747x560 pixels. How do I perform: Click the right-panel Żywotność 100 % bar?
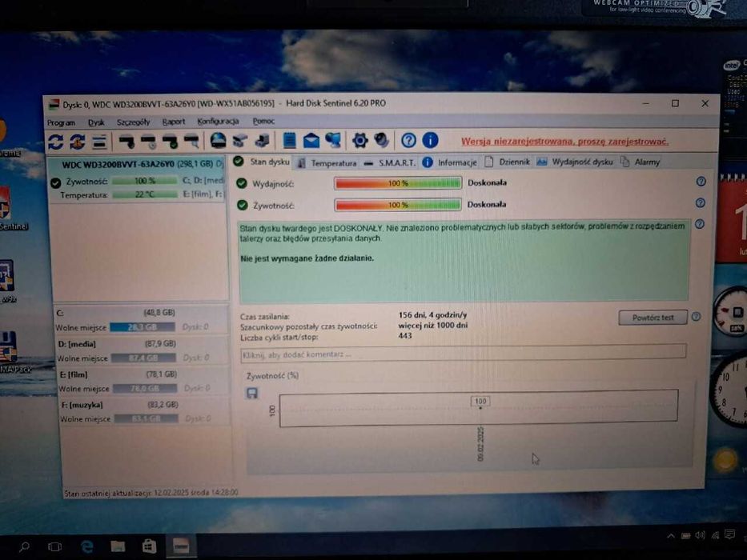tap(398, 205)
